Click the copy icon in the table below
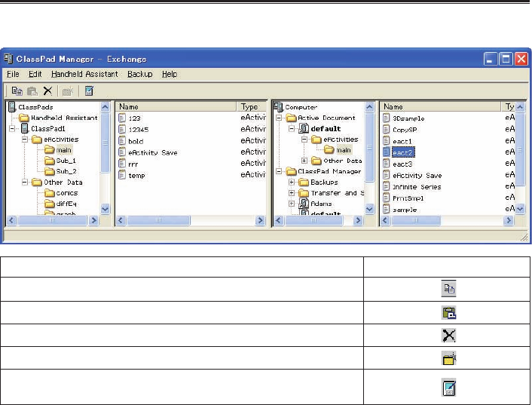This screenshot has width=532, height=405. coord(448,289)
